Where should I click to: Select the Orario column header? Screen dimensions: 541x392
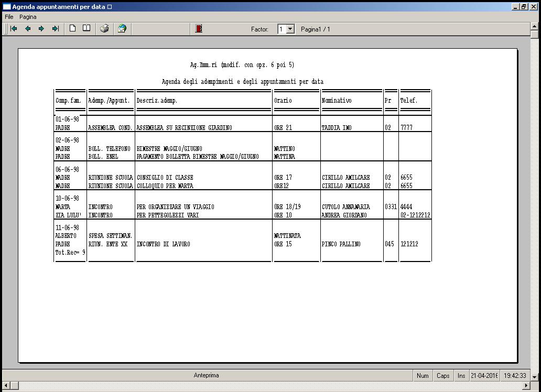click(283, 101)
